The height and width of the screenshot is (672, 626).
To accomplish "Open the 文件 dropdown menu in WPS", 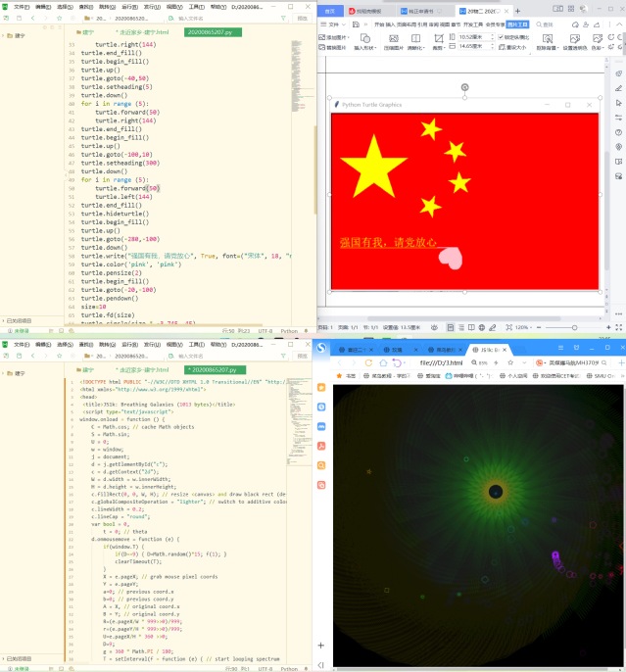I will tap(333, 24).
